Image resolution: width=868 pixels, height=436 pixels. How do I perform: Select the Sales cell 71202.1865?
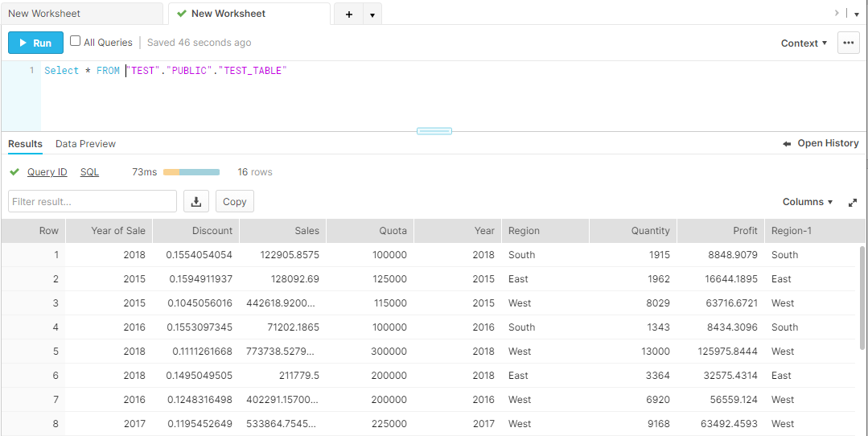(283, 327)
